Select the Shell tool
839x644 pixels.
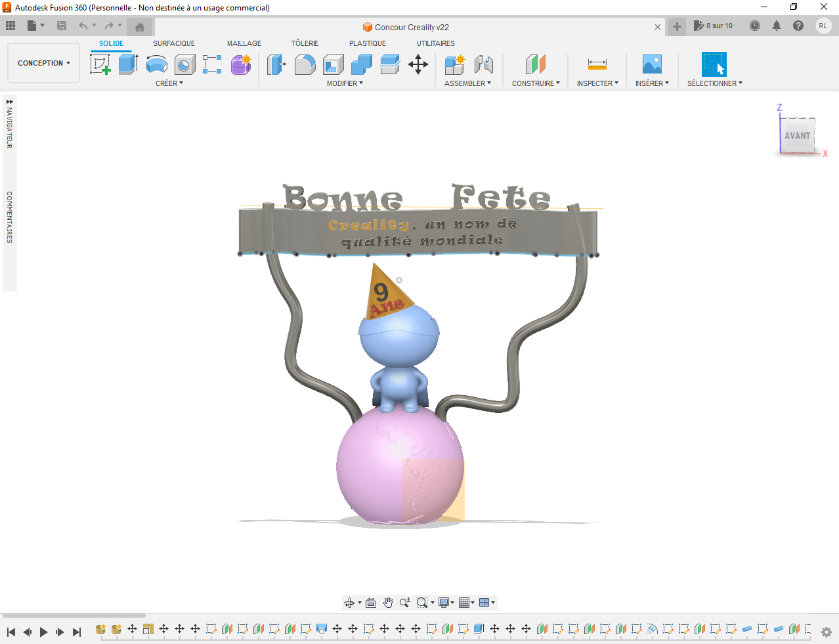333,64
